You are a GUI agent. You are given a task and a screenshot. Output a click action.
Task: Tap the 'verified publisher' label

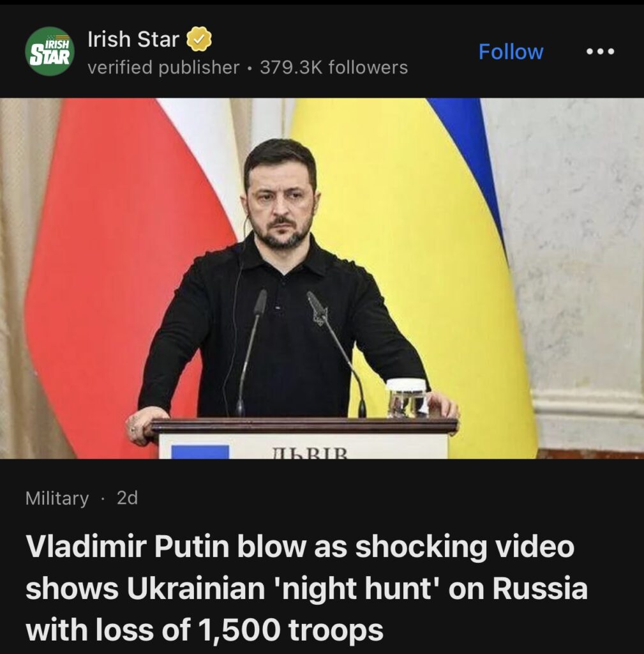[163, 68]
